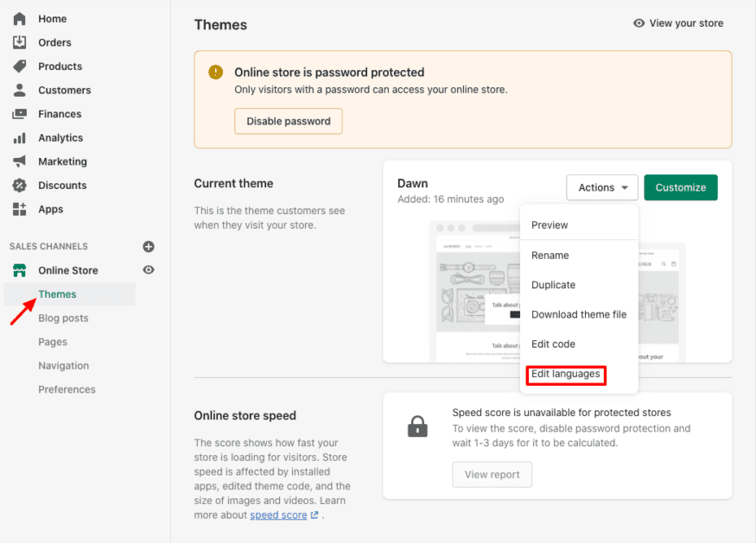This screenshot has height=543, width=756.
Task: View online store via sidebar eye icon
Action: click(x=149, y=270)
